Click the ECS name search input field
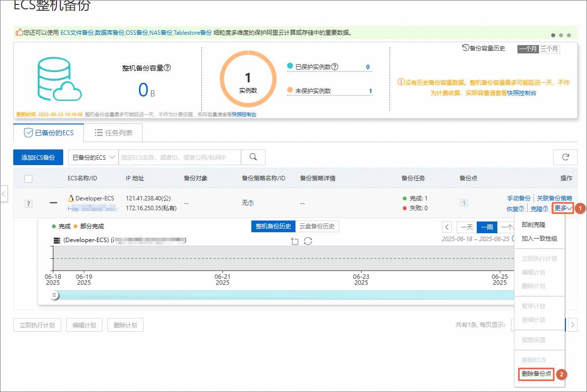 pyautogui.click(x=180, y=157)
